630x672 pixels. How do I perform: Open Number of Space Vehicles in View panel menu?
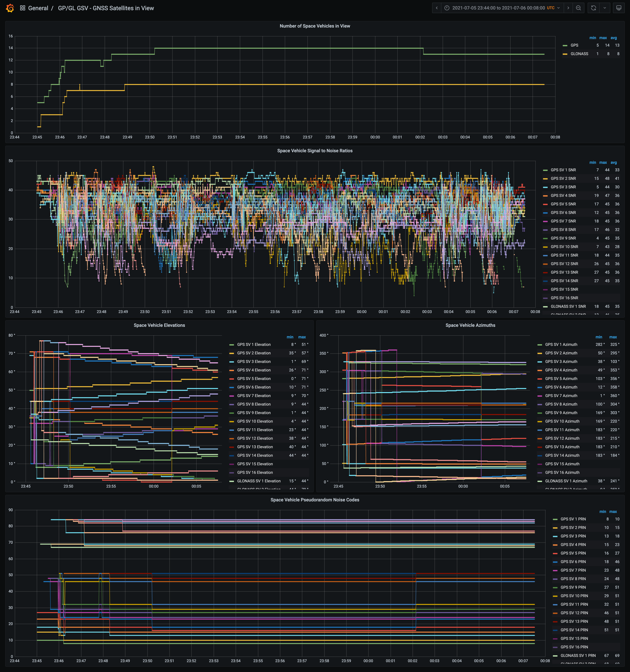pyautogui.click(x=315, y=26)
